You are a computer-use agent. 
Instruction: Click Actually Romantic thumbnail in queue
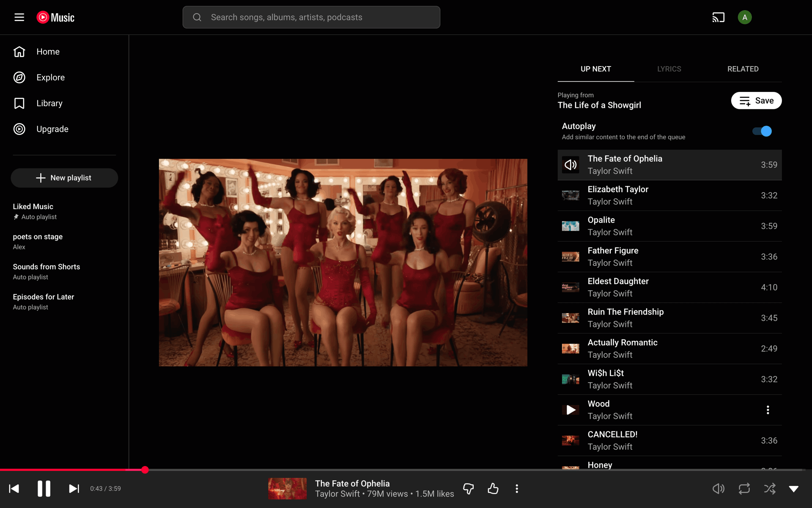pyautogui.click(x=571, y=349)
